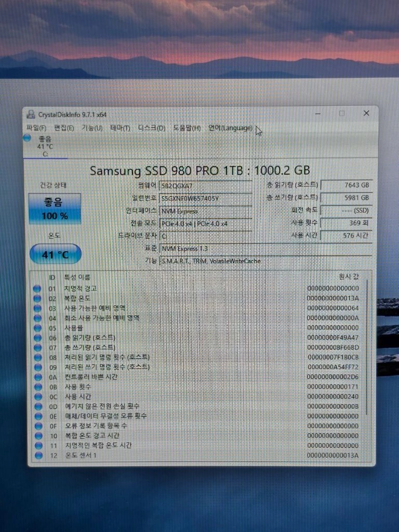This screenshot has width=399, height=532.
Task: Click the status orb for row 03 사용 가능한 예비 영역
Action: [37, 309]
